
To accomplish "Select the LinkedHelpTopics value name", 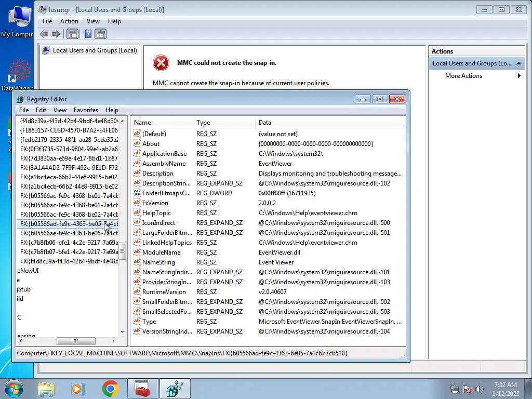I will [x=167, y=243].
